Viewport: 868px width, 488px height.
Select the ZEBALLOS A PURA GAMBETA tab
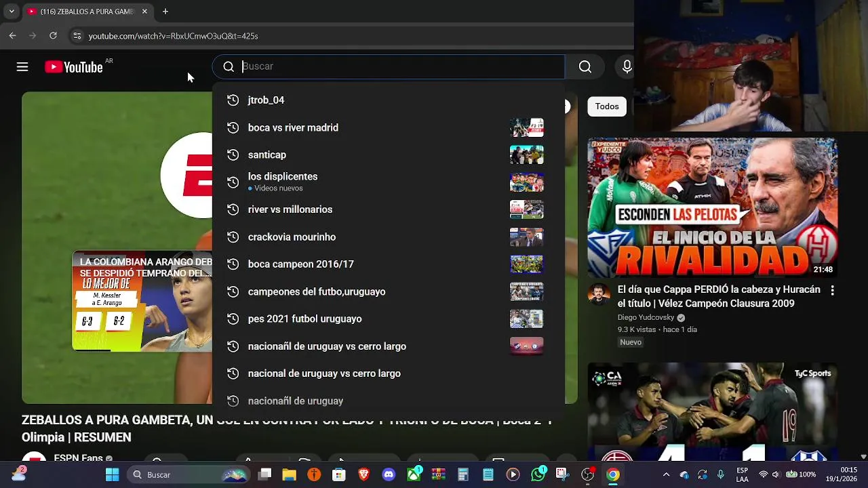pos(87,12)
